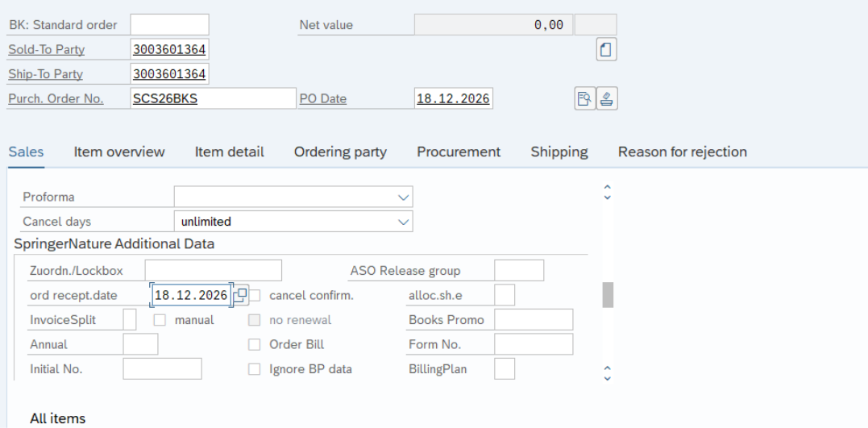
Task: Select the Ordering party tab
Action: click(x=340, y=152)
